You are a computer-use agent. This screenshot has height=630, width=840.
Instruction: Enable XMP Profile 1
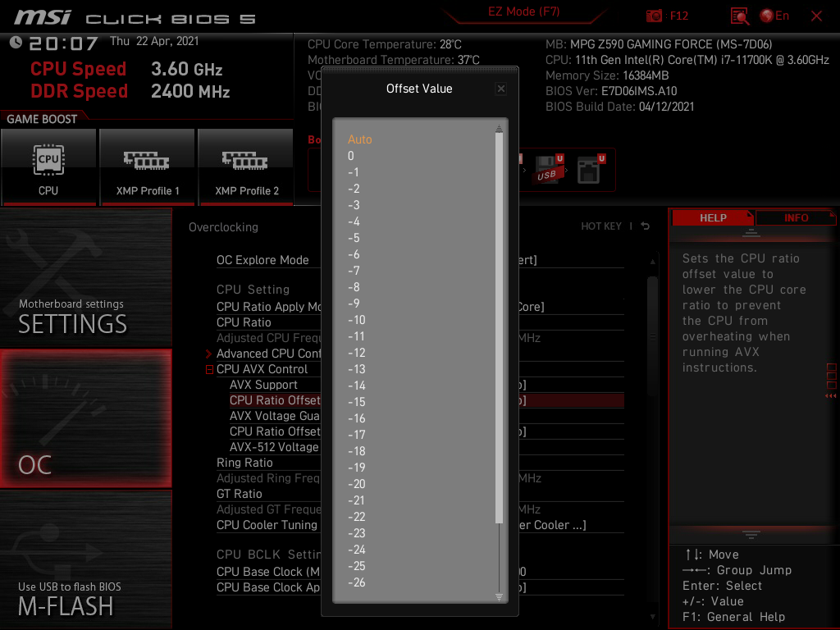147,167
